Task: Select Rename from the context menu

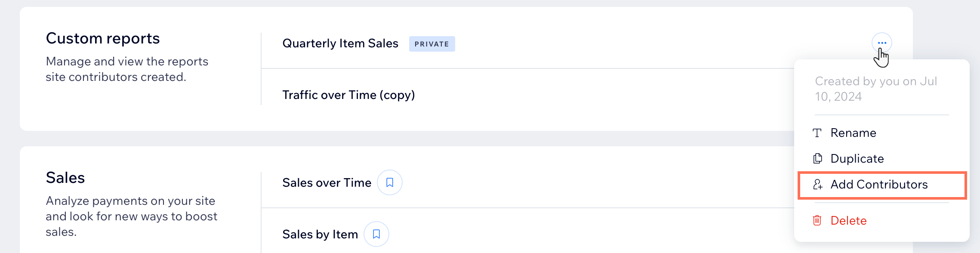Action: click(853, 133)
